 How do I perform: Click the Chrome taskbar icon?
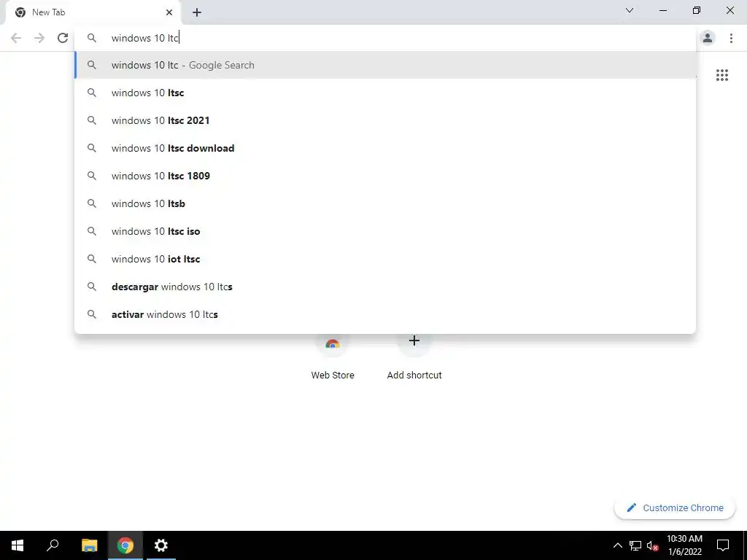click(125, 545)
